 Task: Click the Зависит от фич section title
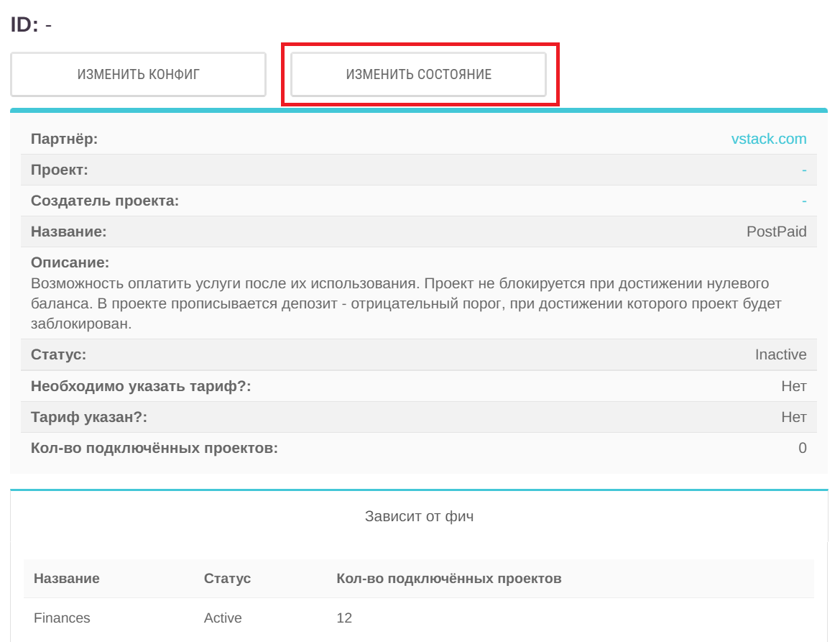[x=419, y=516]
